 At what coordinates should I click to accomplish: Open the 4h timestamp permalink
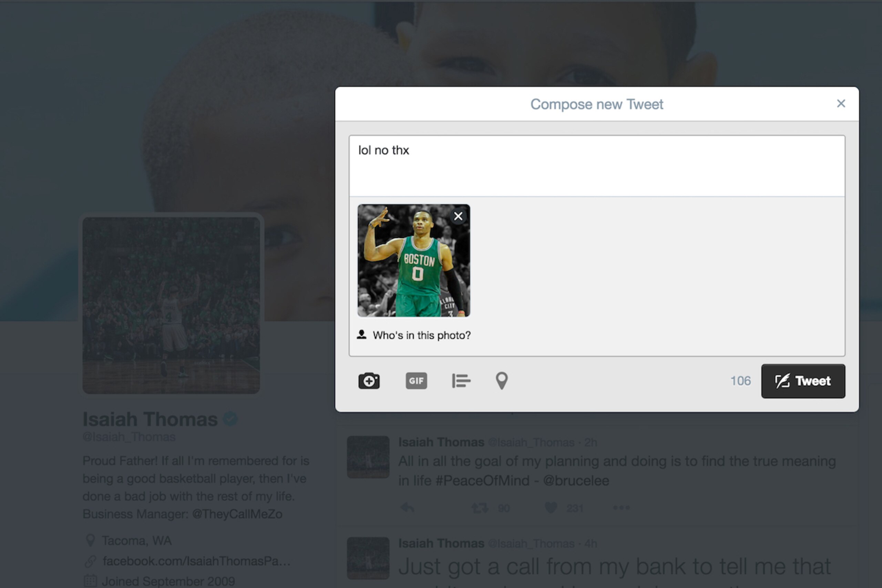(x=590, y=544)
